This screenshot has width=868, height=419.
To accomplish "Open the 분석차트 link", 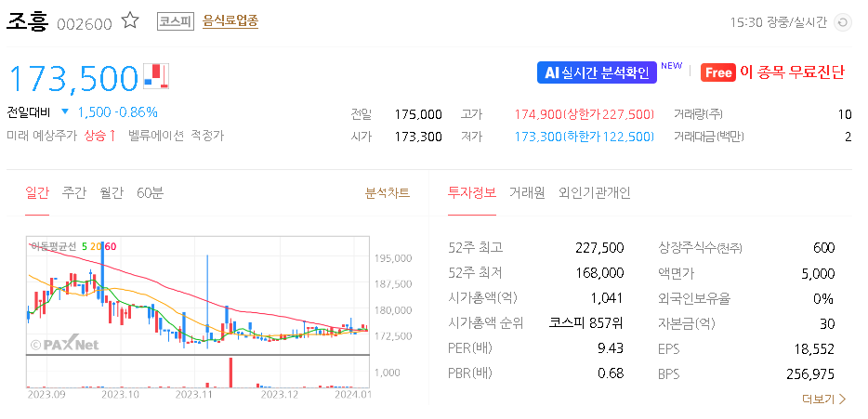I will (388, 193).
